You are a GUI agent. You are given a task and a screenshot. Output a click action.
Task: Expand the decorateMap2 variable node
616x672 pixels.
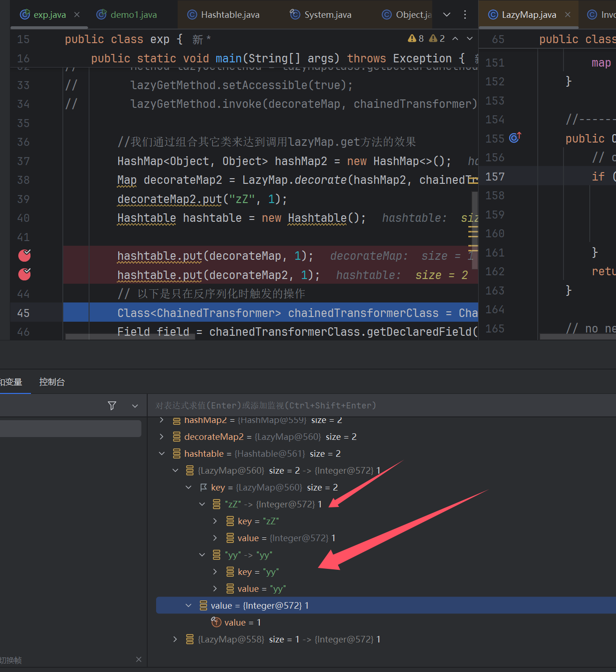[162, 437]
